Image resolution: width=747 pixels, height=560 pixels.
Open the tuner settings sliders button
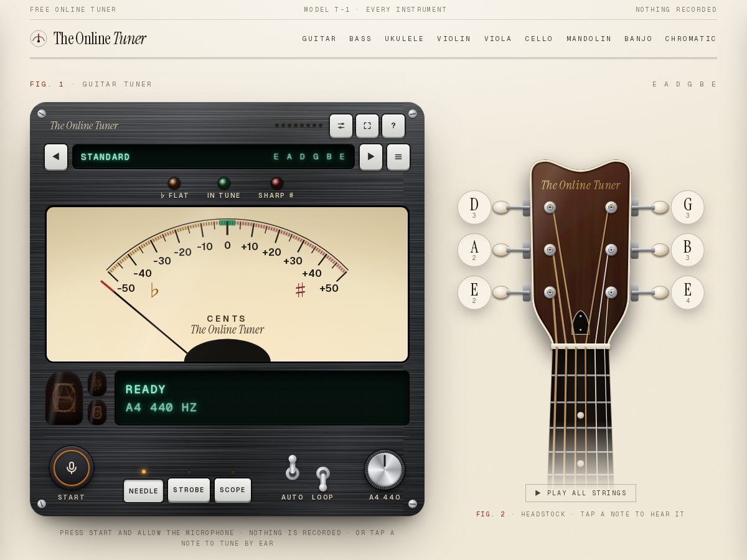[341, 126]
